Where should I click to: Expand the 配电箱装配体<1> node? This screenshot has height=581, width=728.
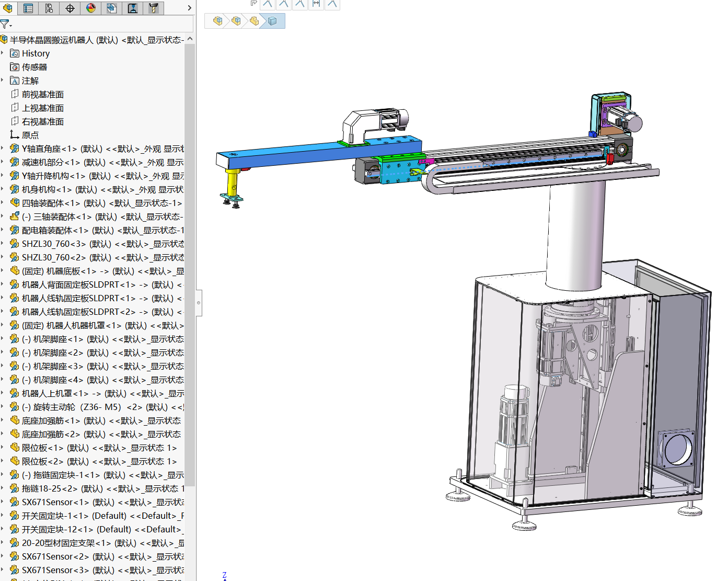pos(3,230)
